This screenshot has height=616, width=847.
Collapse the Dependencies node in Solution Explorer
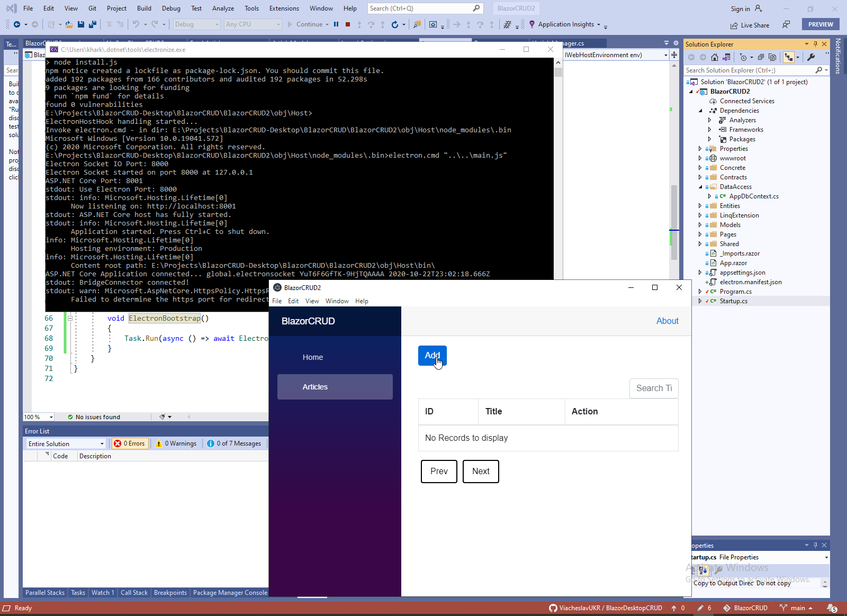click(700, 111)
